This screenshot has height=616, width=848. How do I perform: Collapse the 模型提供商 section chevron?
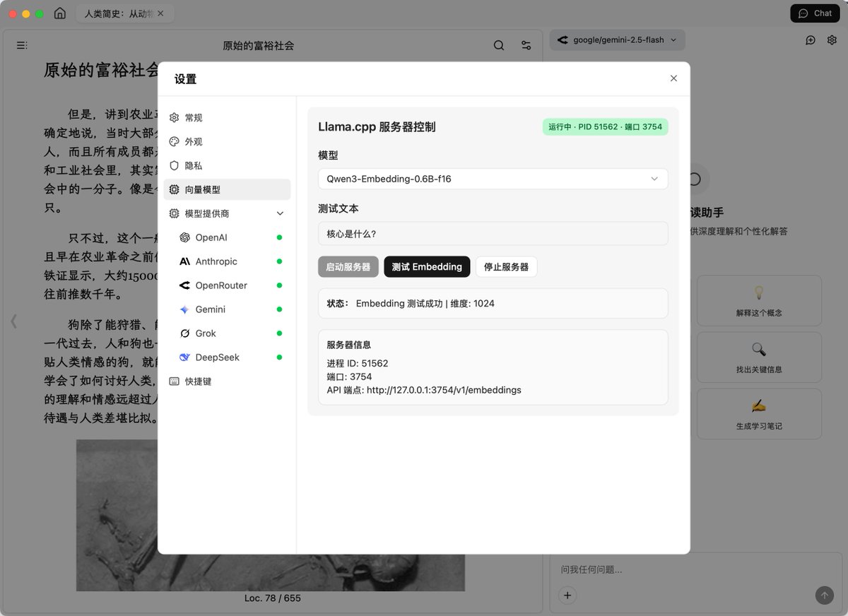(x=280, y=213)
